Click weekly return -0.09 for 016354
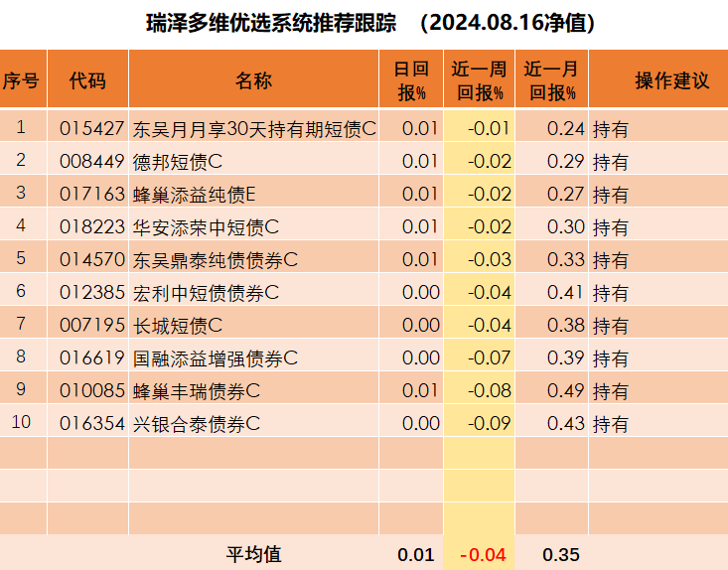Image resolution: width=728 pixels, height=570 pixels. click(490, 423)
